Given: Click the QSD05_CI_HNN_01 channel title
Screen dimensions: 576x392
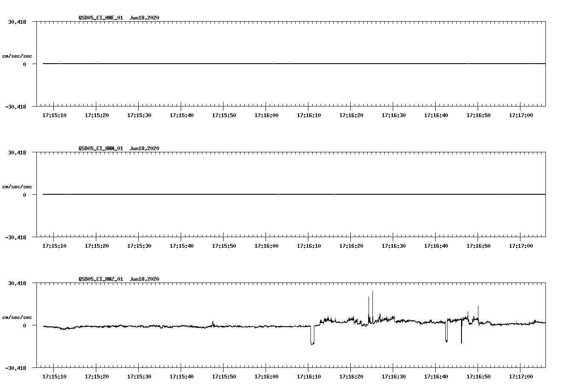Looking at the screenshot, I should pos(101,148).
